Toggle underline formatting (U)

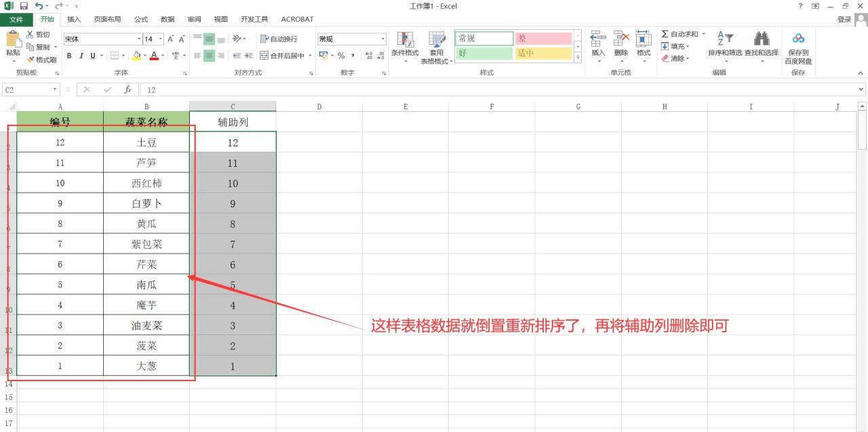(92, 56)
